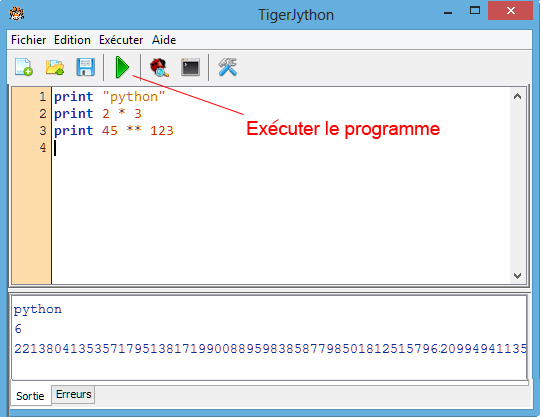Image resolution: width=540 pixels, height=417 pixels.
Task: Click line number 3 in the gutter
Action: pos(42,131)
